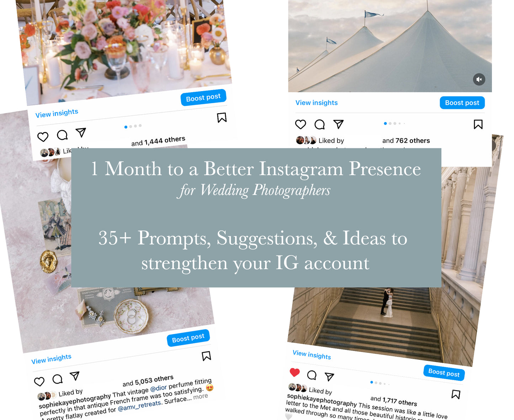Bookmark the pink flatlay post

point(206,356)
